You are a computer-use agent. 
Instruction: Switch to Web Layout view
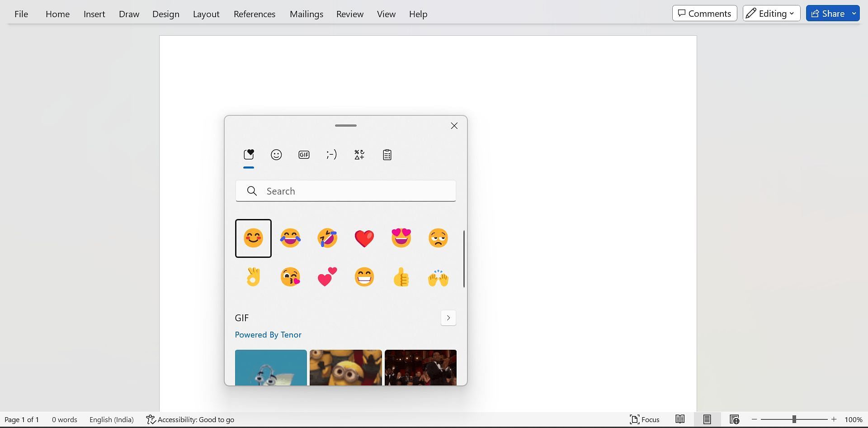click(734, 419)
